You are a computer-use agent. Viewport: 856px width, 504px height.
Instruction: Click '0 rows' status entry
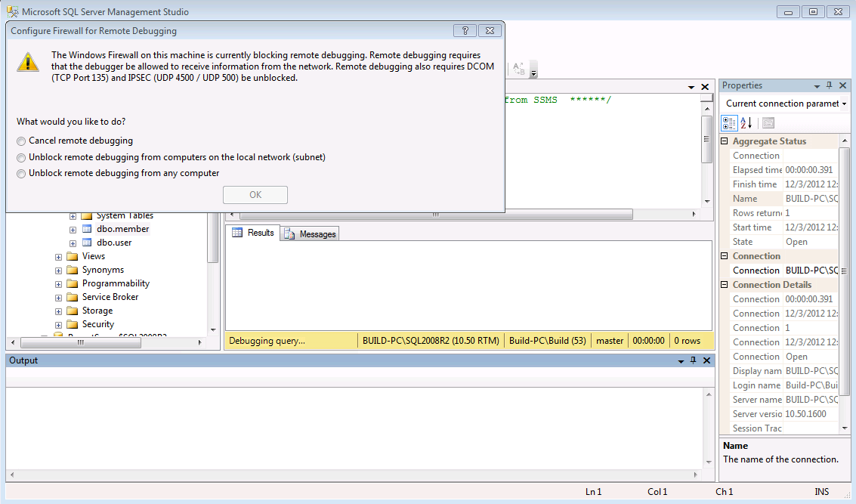click(x=688, y=341)
